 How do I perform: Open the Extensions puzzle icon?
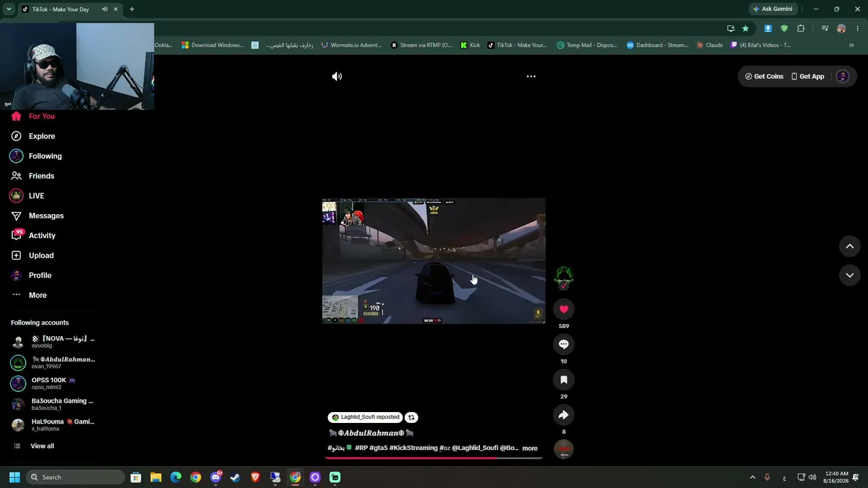coord(801,28)
